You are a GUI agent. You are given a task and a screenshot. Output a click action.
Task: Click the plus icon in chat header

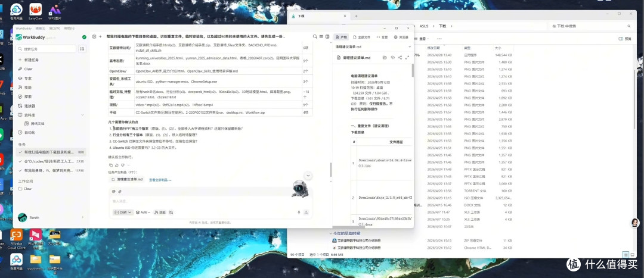100,36
